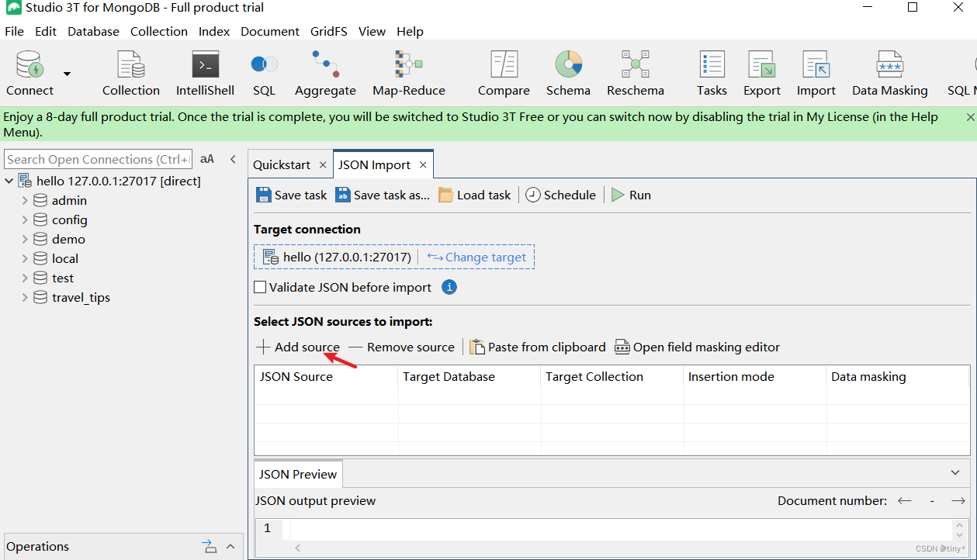
Task: Open the SQL query tool
Action: (x=264, y=74)
